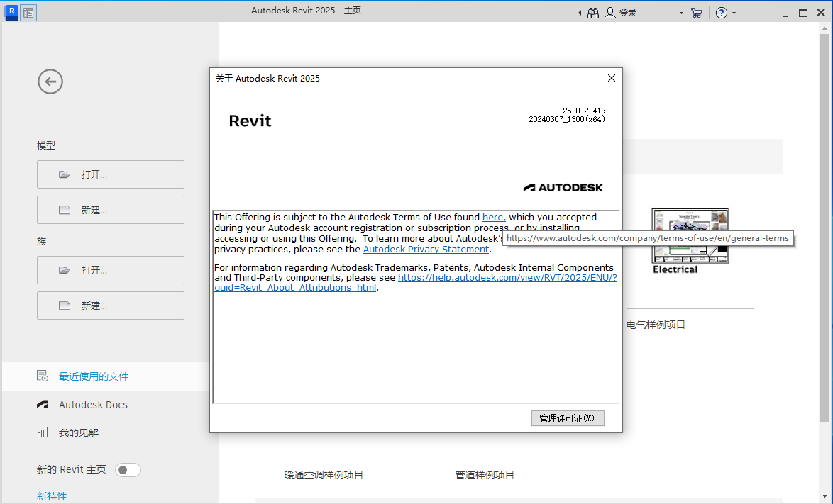Open the Autodesk Privacy Statement link
833x504 pixels.
tap(426, 250)
